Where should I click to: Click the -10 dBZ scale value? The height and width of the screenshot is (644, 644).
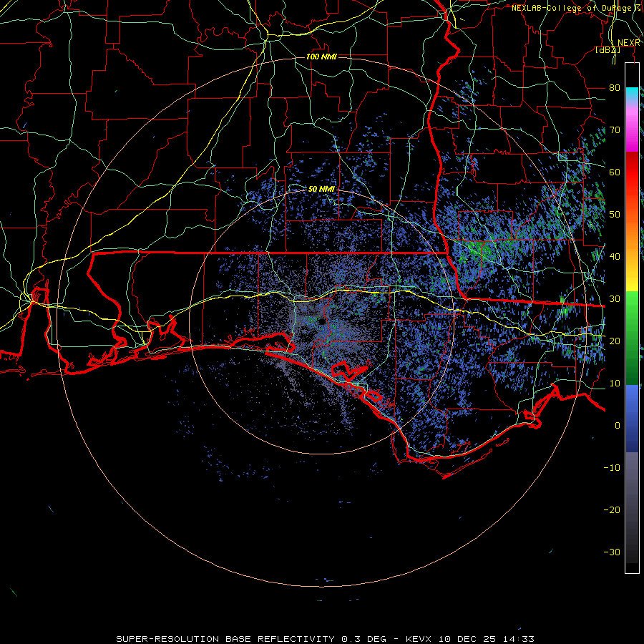tap(612, 467)
